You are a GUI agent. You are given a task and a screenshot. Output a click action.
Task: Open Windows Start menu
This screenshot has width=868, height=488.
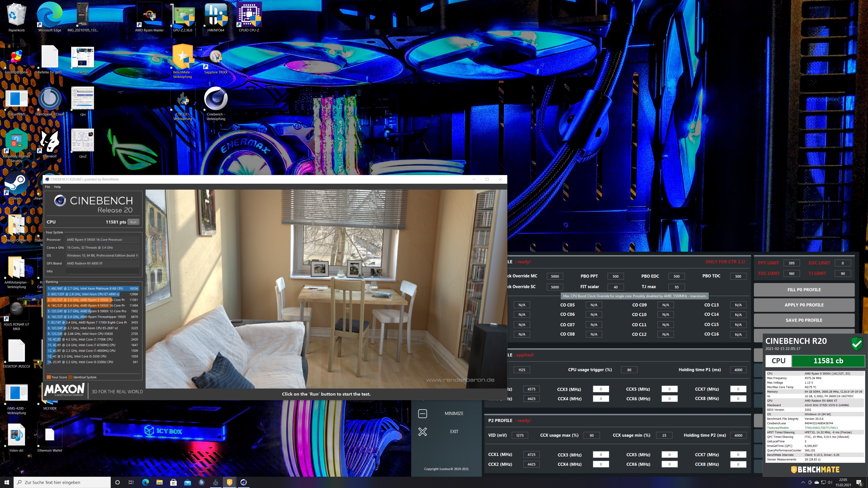(x=7, y=482)
